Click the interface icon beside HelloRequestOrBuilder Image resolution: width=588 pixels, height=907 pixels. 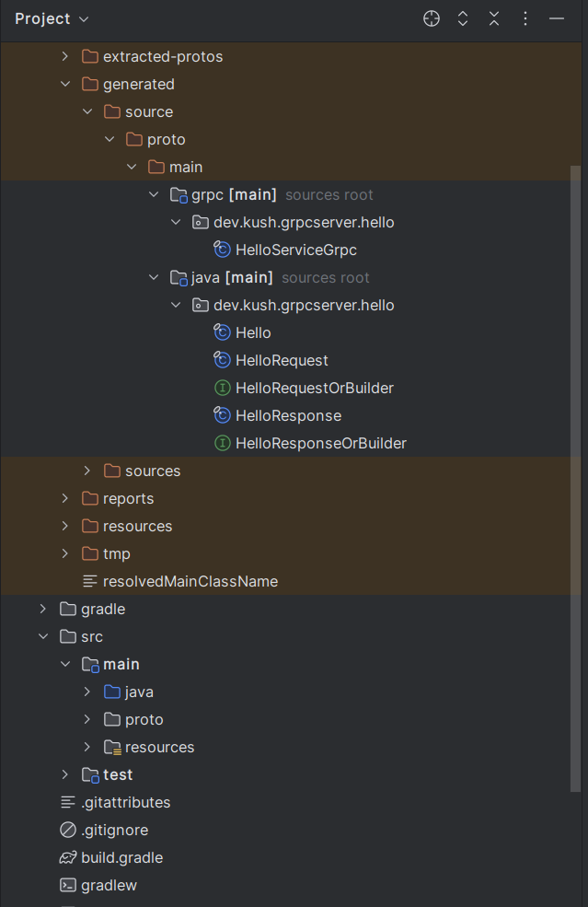click(222, 388)
